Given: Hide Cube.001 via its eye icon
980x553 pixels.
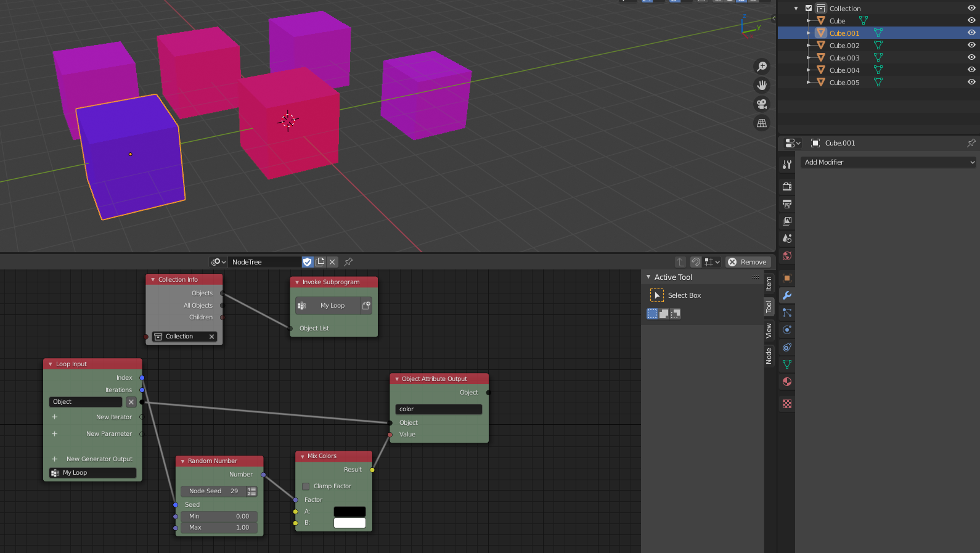Looking at the screenshot, I should 971,33.
